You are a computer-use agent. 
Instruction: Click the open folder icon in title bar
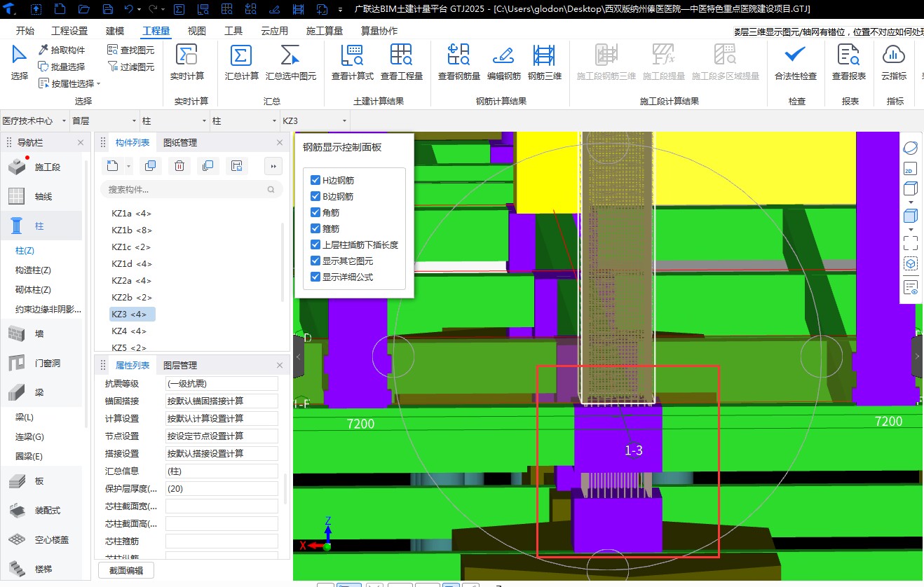[84, 10]
